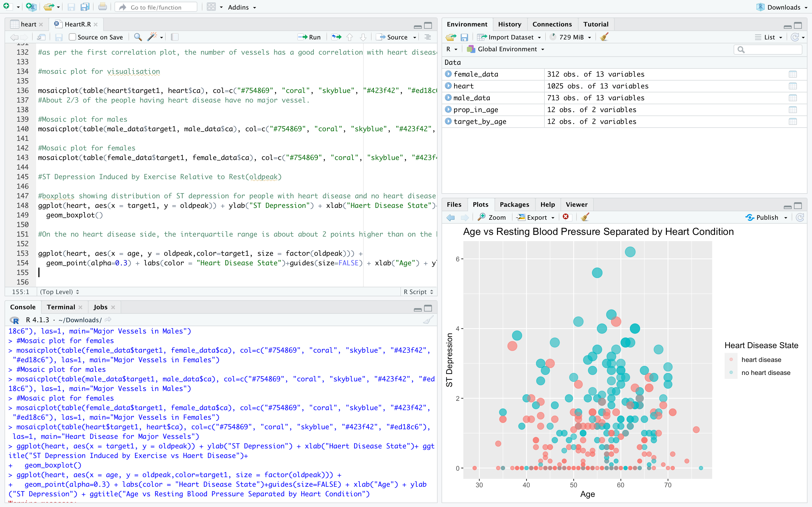Viewport: 812px width, 507px height.
Task: Open the code tools magic wand
Action: [x=152, y=37]
